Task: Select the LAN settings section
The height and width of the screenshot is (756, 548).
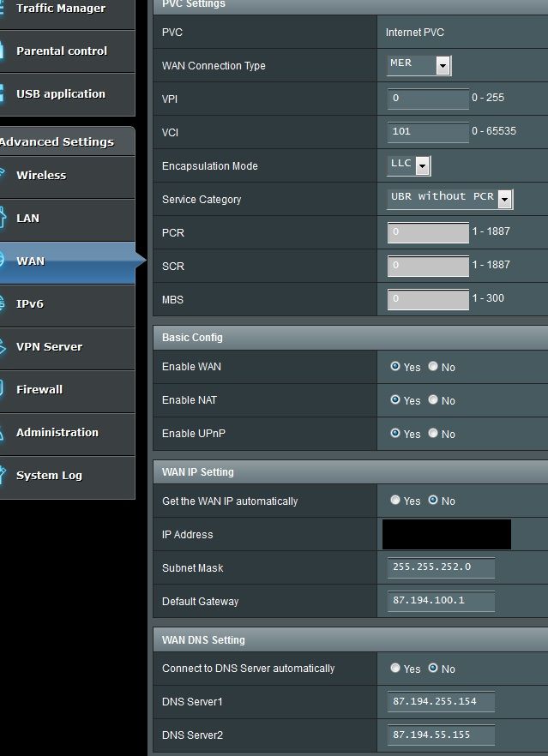Action: pos(28,219)
